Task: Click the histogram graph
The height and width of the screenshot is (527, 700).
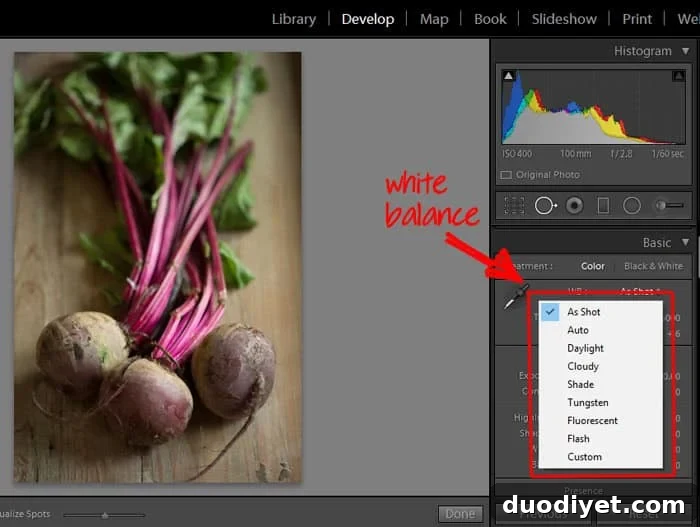Action: tap(593, 107)
